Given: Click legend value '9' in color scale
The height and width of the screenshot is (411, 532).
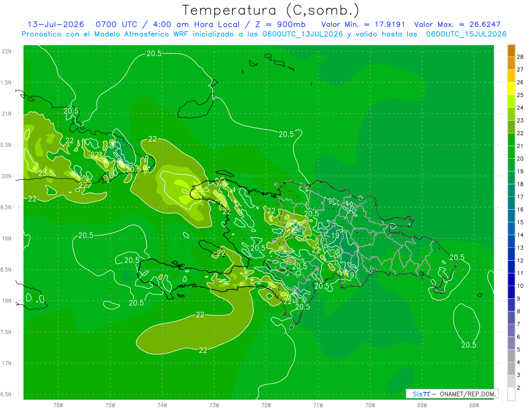Looking at the screenshot, I should click(x=519, y=299).
